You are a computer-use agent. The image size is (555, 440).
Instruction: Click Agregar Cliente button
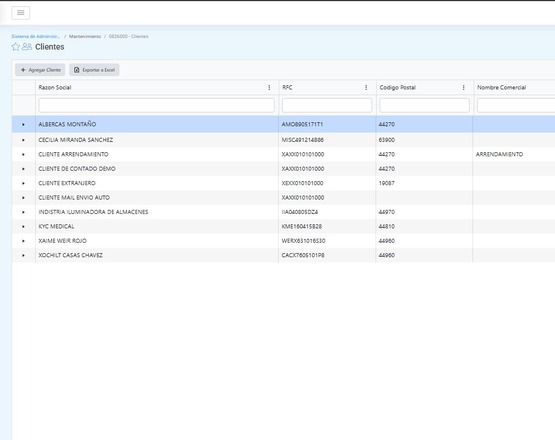tap(40, 70)
